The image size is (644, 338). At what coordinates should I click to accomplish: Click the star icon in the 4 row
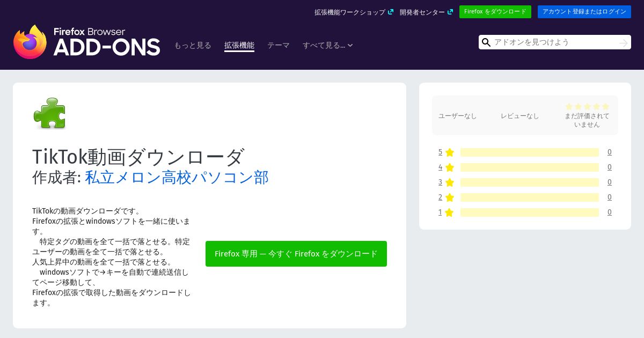tap(450, 167)
